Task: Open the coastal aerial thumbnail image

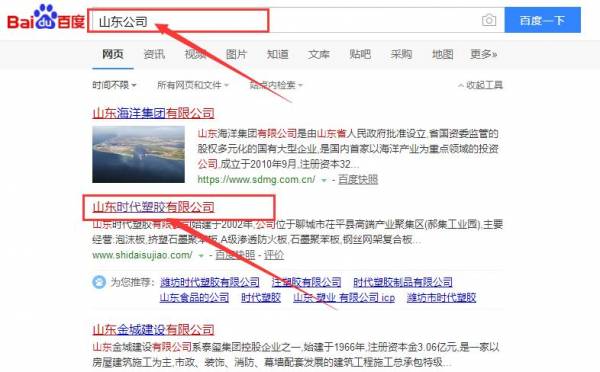Action: [x=139, y=154]
